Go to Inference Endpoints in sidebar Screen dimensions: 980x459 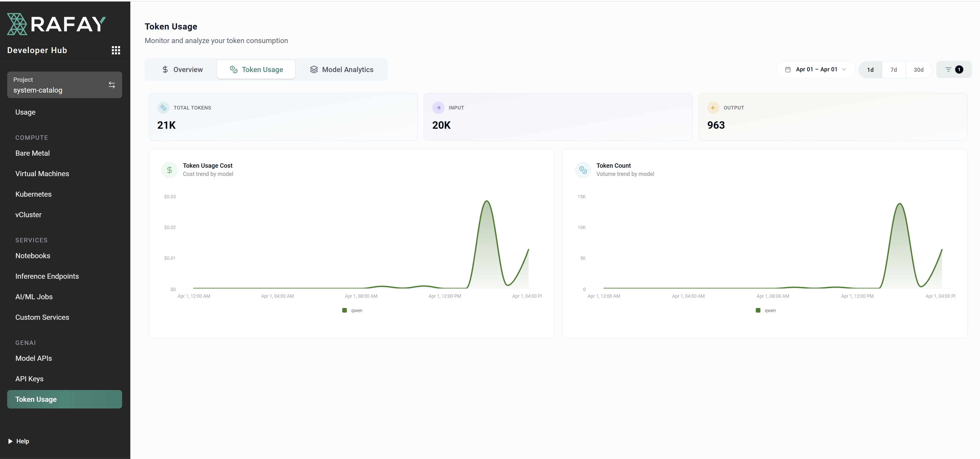(47, 276)
